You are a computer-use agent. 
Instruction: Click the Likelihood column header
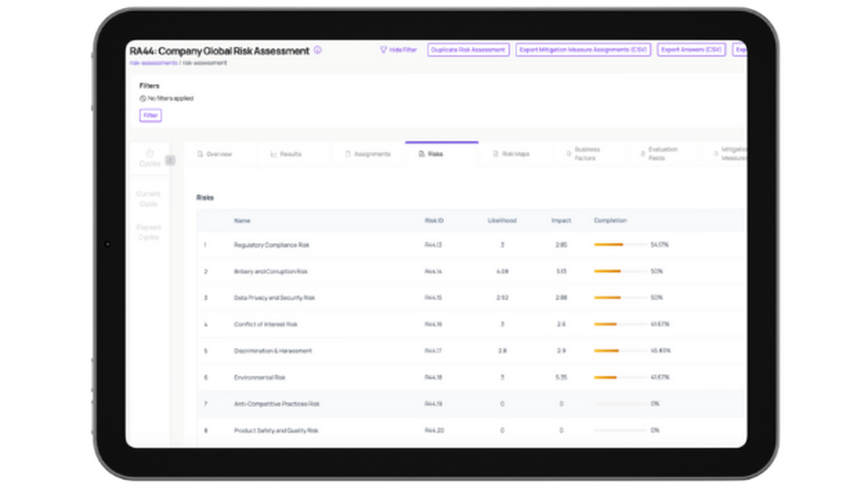coord(502,221)
